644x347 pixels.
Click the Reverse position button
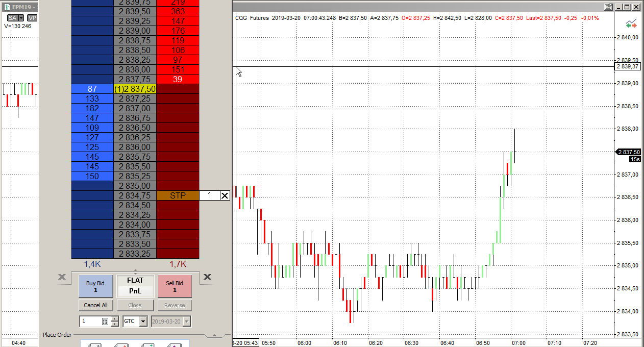(x=175, y=305)
